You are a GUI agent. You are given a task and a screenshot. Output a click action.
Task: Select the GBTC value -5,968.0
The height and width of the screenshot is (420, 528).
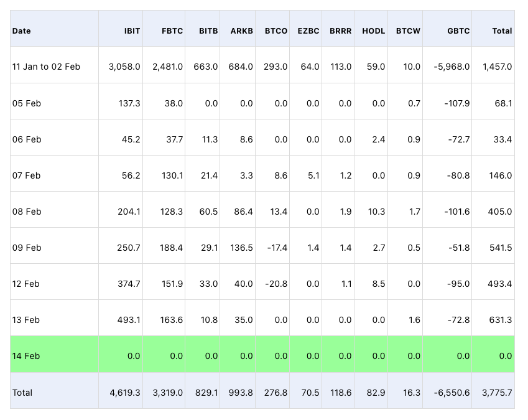click(x=452, y=67)
